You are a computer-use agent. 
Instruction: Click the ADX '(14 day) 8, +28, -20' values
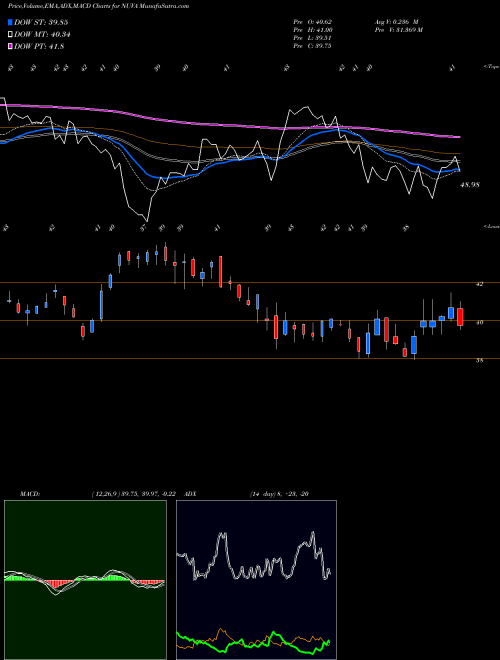pos(279,494)
